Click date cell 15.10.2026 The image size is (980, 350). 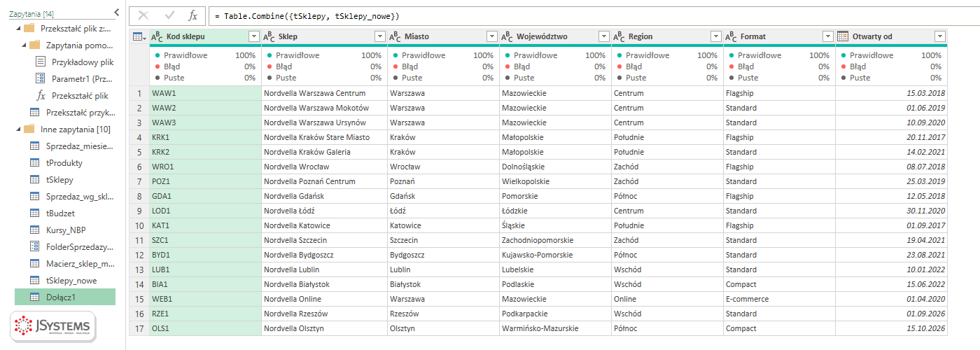click(x=891, y=328)
